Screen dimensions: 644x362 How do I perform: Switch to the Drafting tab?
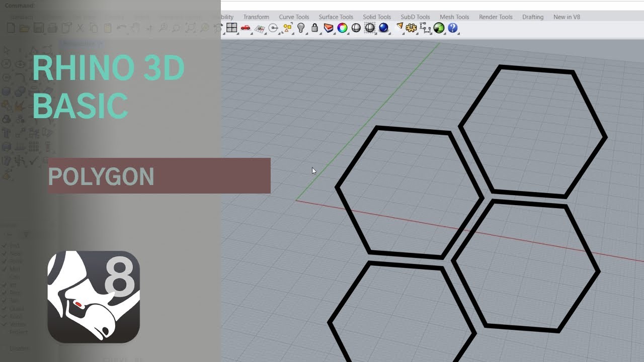click(533, 17)
